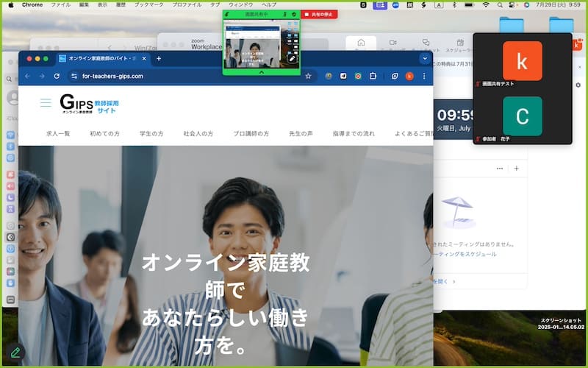
Task: Click the Chrome profile avatar icon
Action: click(409, 76)
